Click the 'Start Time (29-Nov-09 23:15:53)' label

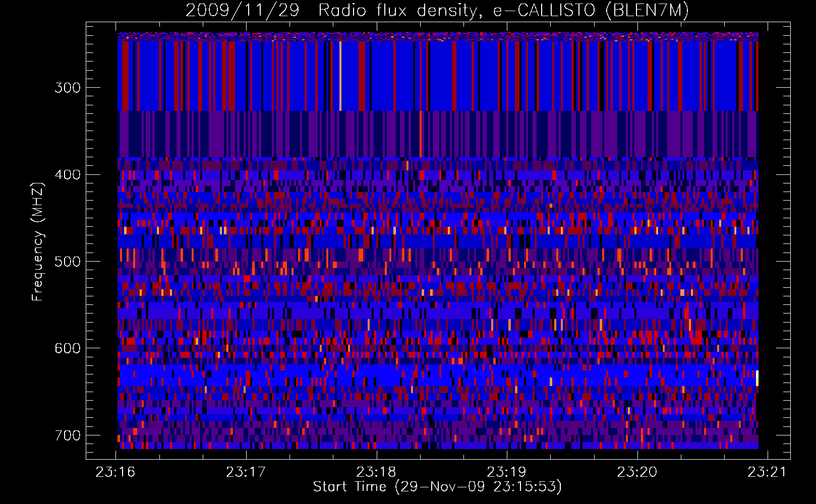[x=437, y=487]
